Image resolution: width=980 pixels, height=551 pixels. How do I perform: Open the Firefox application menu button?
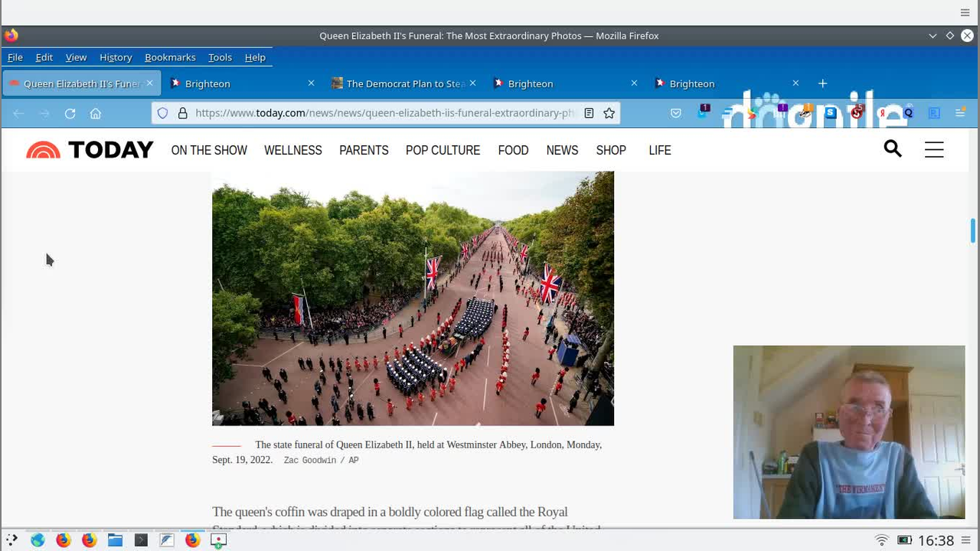tap(960, 113)
